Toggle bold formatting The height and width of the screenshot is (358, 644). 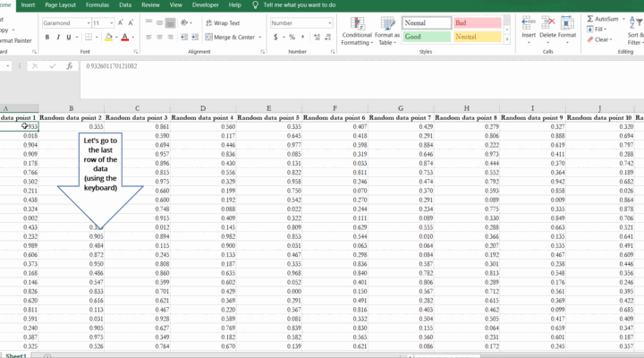point(47,38)
